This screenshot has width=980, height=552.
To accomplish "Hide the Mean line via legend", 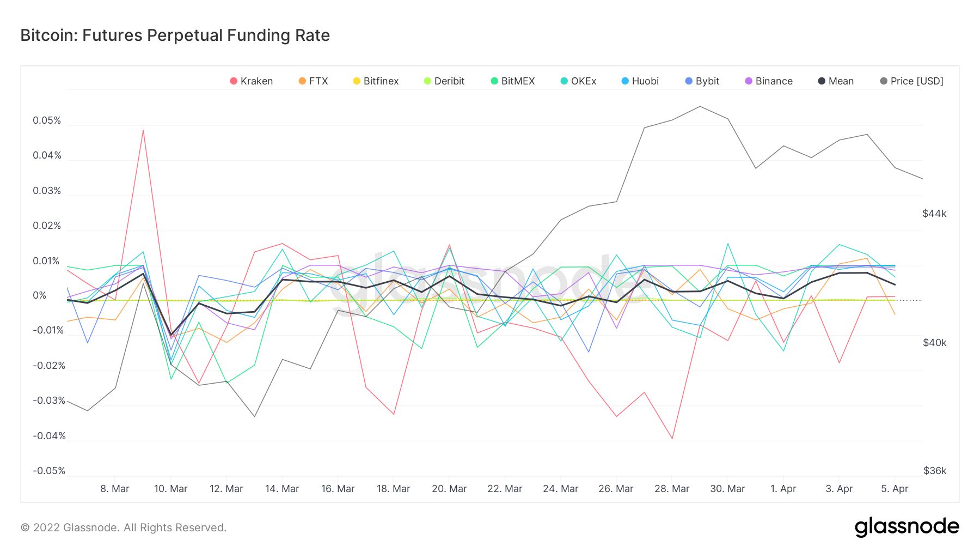I will pyautogui.click(x=836, y=81).
